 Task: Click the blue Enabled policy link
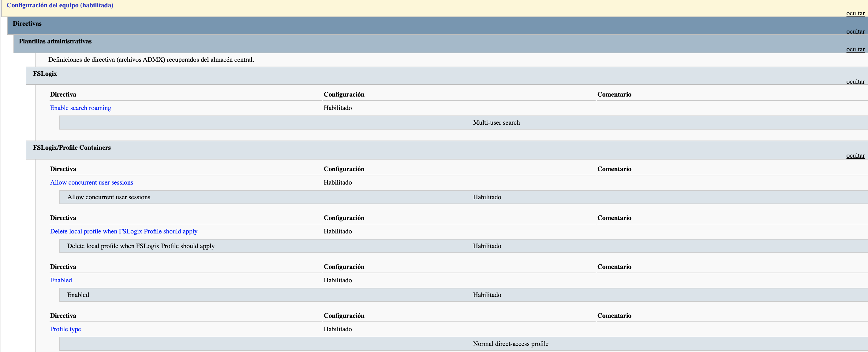click(x=61, y=280)
